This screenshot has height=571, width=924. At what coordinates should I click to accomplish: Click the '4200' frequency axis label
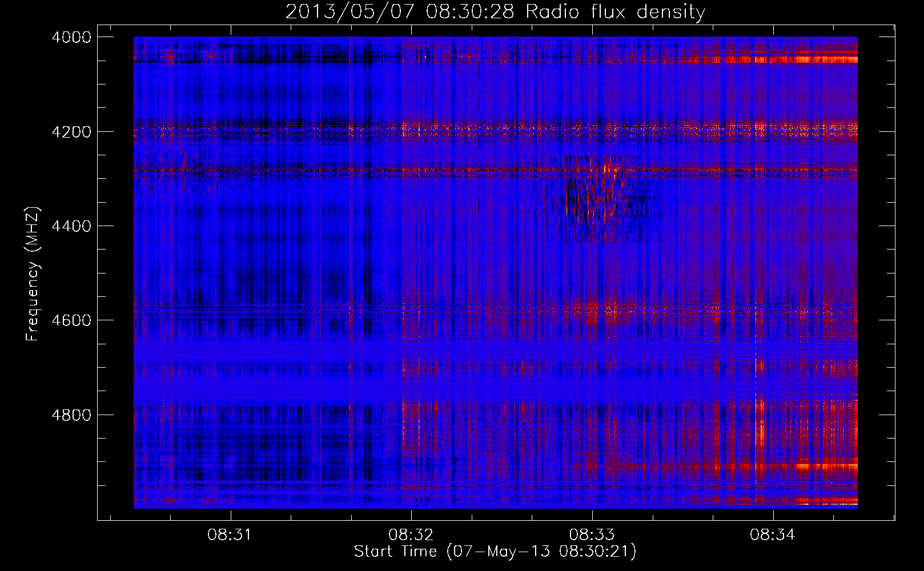coord(71,131)
